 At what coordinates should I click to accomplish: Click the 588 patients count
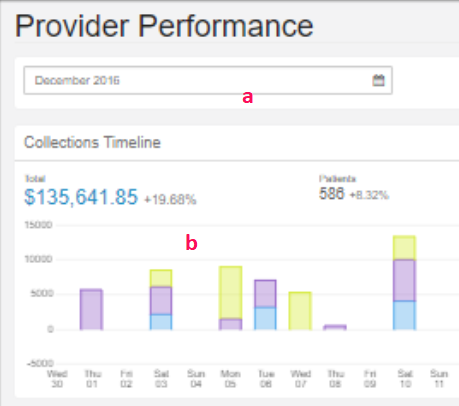pos(331,193)
